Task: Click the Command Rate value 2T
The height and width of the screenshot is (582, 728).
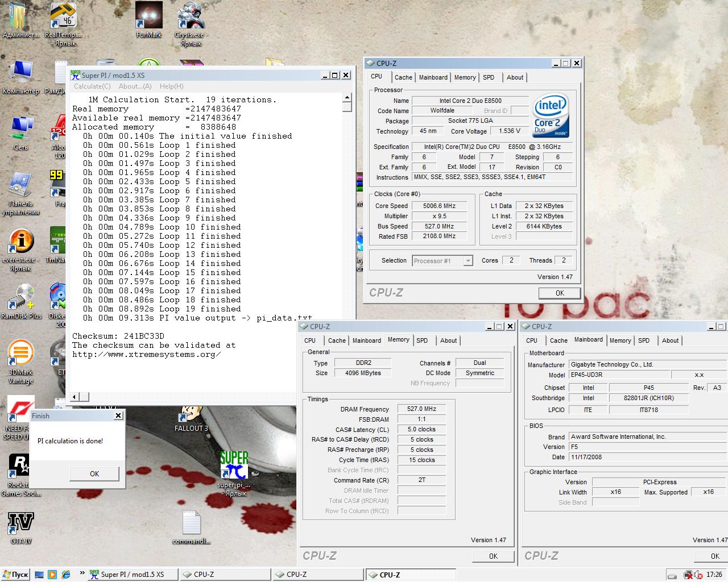Action: [x=421, y=480]
